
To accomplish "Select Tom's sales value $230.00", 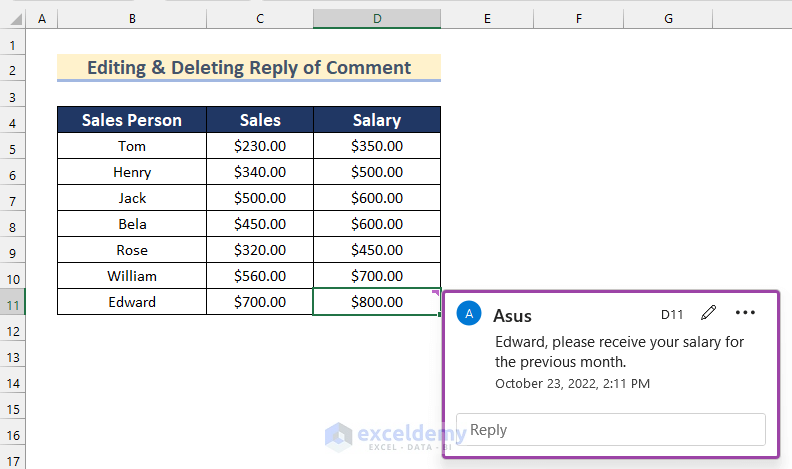I will pyautogui.click(x=260, y=146).
